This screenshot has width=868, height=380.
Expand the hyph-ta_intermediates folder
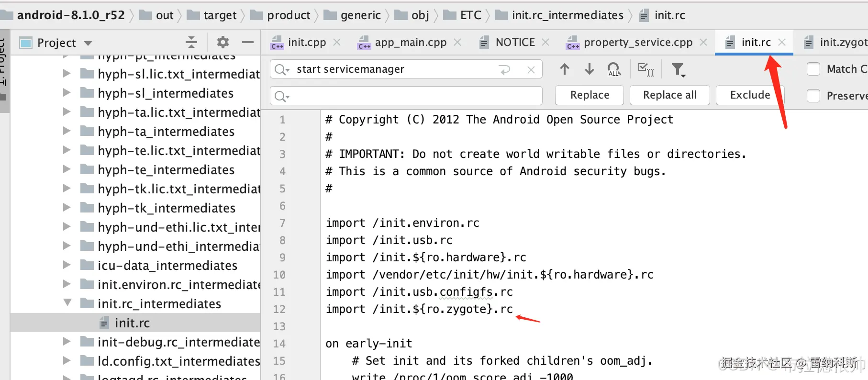67,131
